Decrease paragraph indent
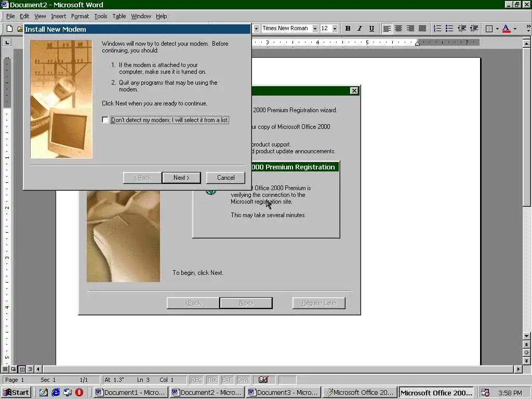 (462, 29)
